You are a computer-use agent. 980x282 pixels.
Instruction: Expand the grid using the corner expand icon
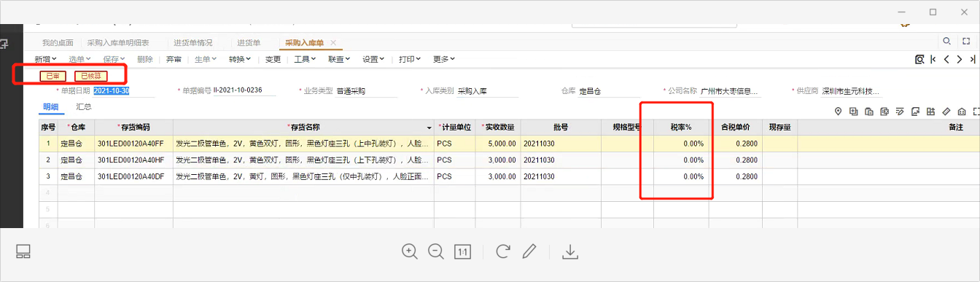[x=976, y=111]
